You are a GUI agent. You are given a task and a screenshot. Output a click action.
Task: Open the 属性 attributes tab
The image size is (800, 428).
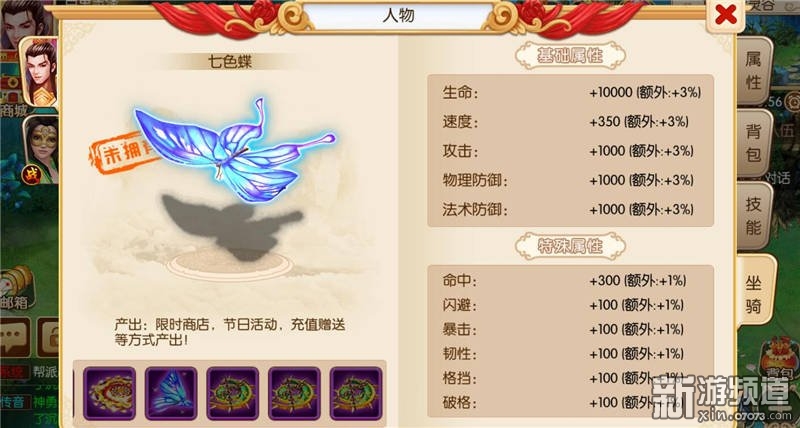coord(754,71)
